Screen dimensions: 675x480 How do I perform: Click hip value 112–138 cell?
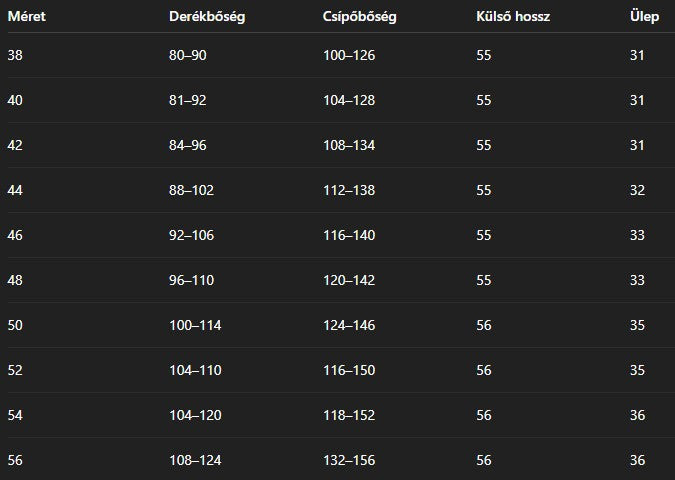349,190
